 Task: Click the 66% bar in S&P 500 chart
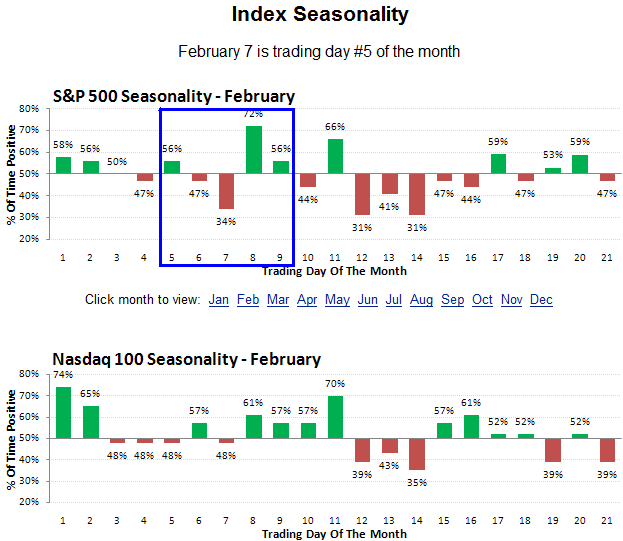(x=335, y=156)
